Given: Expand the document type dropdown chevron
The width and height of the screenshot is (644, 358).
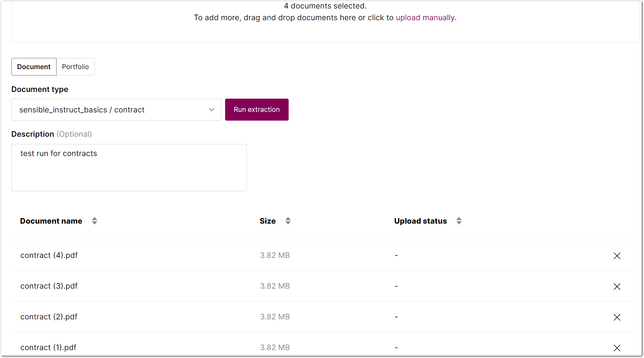Looking at the screenshot, I should [x=211, y=109].
